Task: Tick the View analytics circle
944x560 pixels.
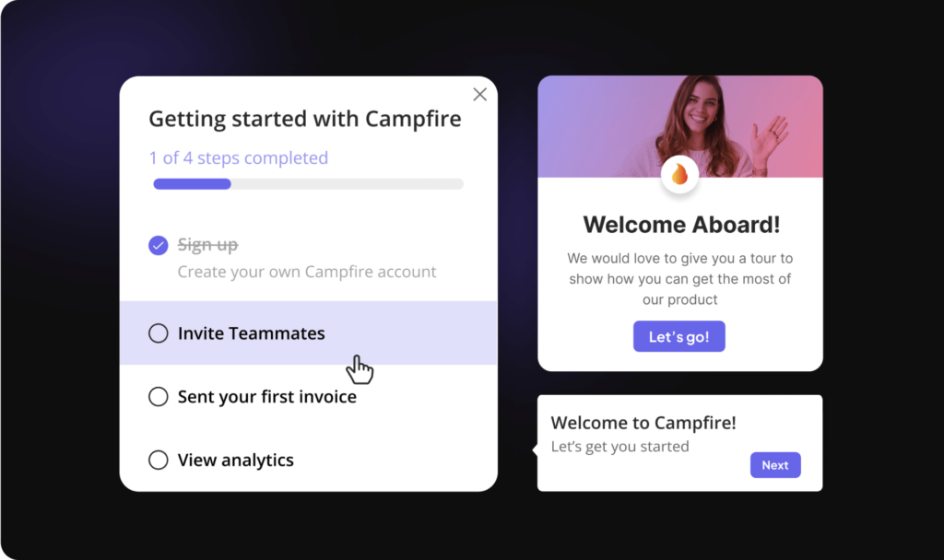Action: point(159,460)
